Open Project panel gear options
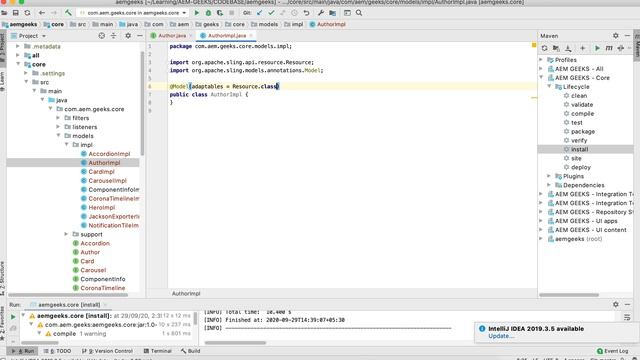This screenshot has width=640, height=360. point(128,36)
